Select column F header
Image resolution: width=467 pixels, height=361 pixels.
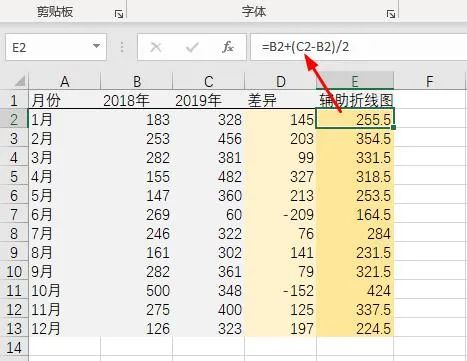(x=430, y=81)
